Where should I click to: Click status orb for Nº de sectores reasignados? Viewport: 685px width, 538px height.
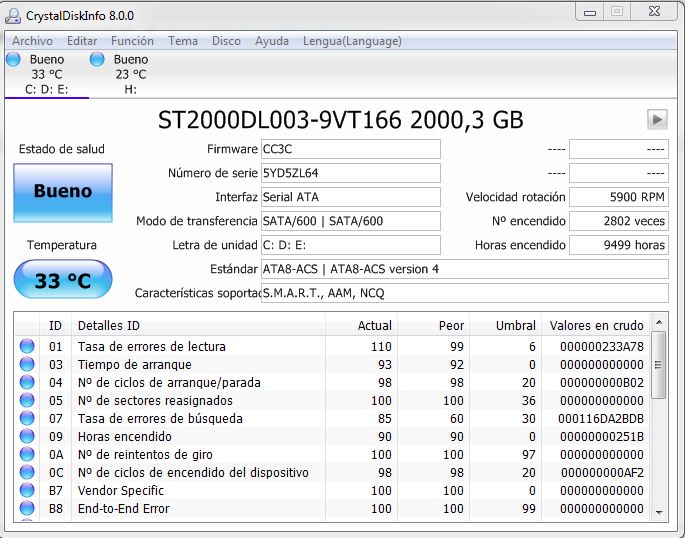[27, 401]
